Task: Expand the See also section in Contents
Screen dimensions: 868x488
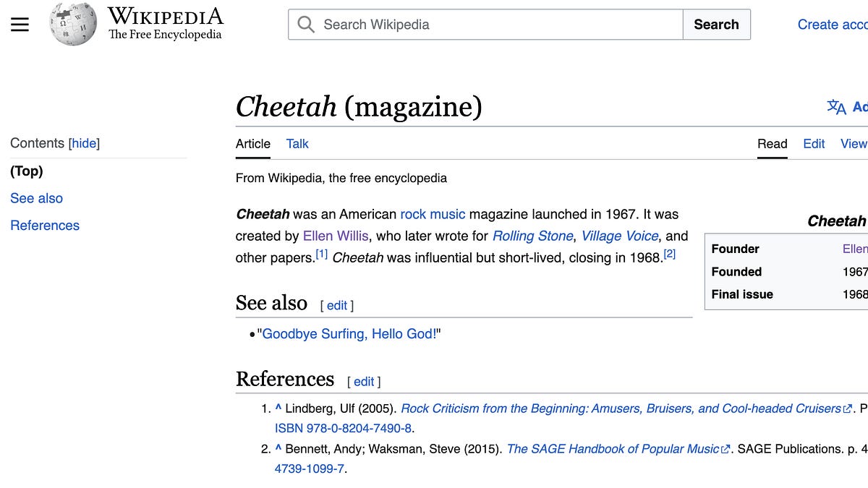Action: coord(36,198)
